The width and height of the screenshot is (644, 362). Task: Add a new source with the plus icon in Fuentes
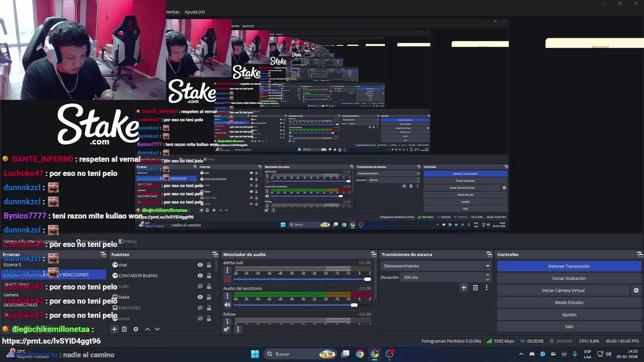[114, 329]
